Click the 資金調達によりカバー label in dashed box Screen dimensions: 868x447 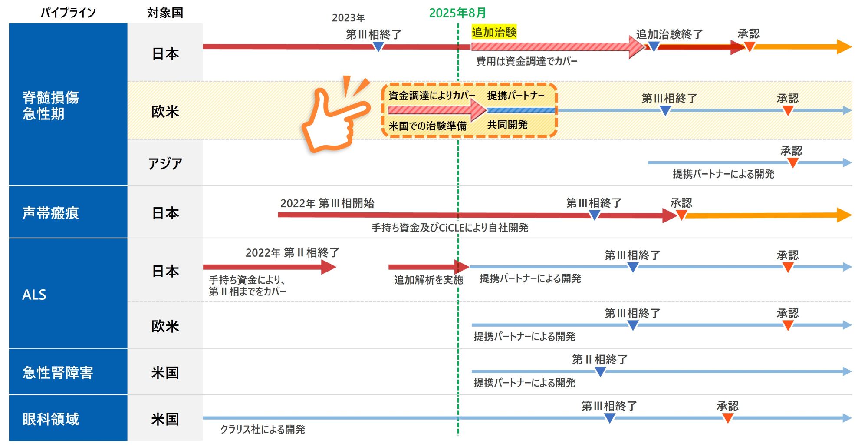(x=432, y=96)
